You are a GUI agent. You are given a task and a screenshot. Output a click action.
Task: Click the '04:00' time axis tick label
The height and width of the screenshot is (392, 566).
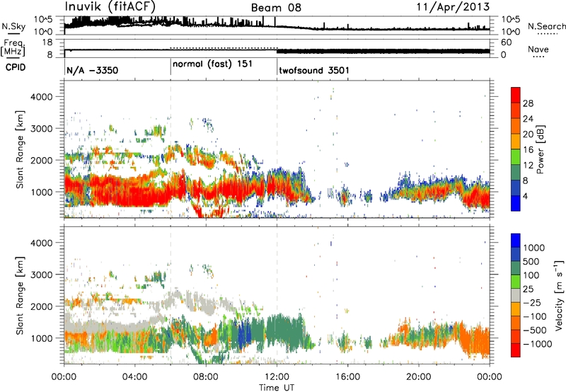click(134, 377)
